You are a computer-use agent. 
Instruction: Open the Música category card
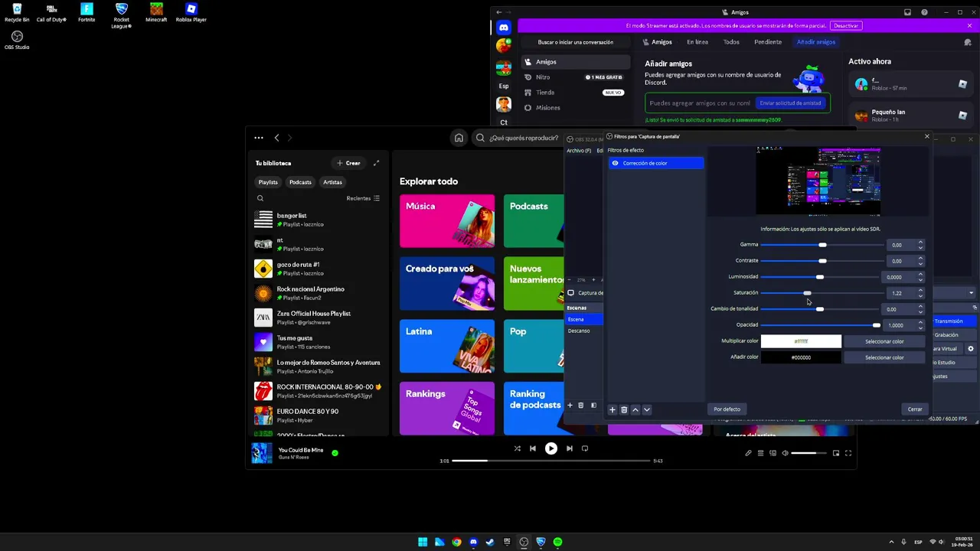pos(447,221)
